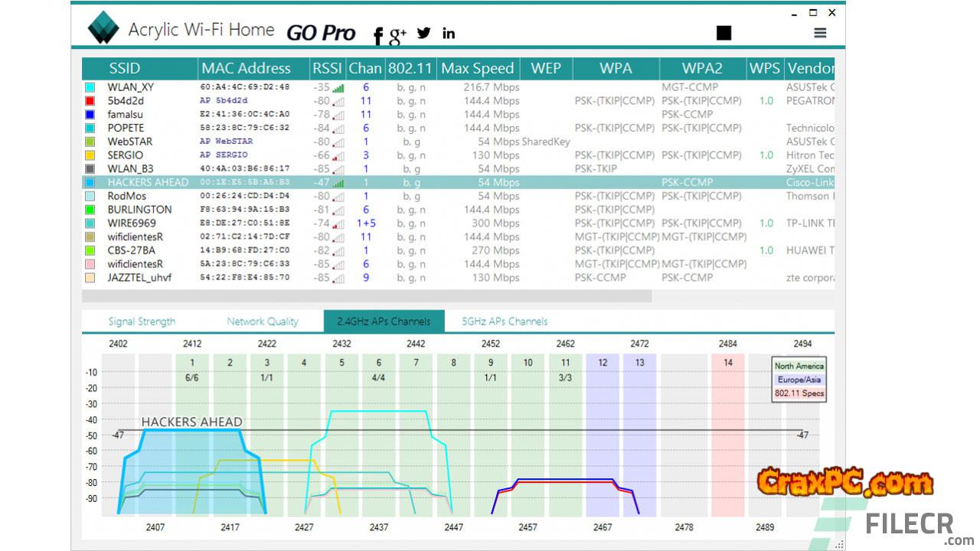Viewport: 980px width, 551px height.
Task: Switch to the Signal Strength tab
Action: [142, 321]
